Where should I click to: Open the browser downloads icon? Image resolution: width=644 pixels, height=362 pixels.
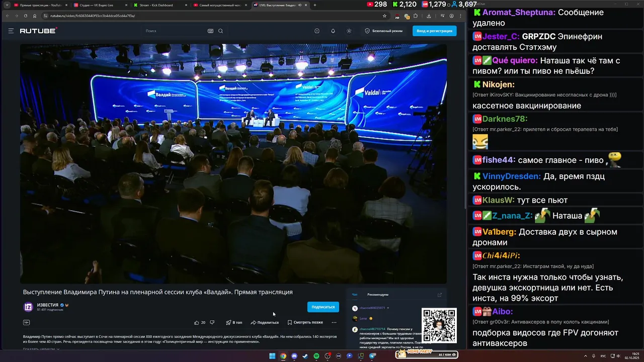click(x=429, y=16)
